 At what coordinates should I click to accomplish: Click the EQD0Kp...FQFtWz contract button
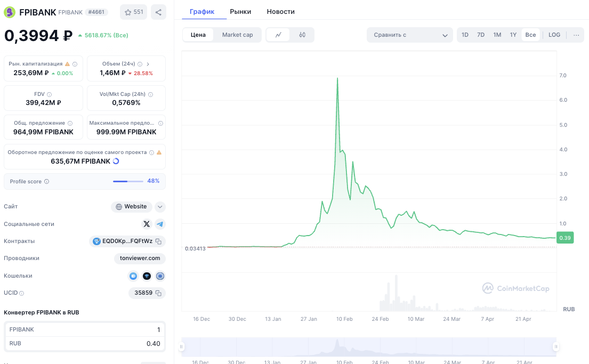[x=127, y=241]
